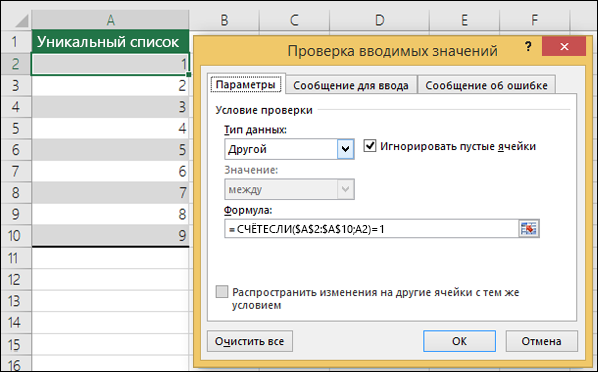Click the question mark help icon
This screenshot has height=372, width=598.
(x=528, y=47)
